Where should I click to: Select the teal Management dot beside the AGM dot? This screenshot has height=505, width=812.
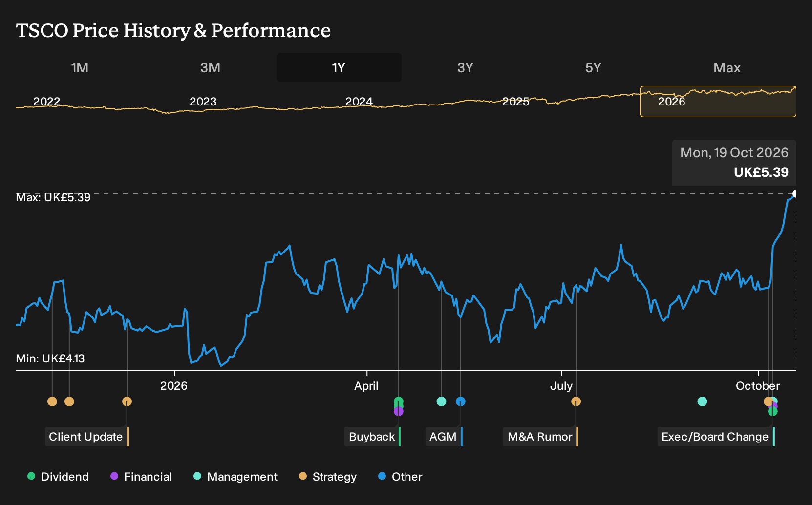pos(441,401)
